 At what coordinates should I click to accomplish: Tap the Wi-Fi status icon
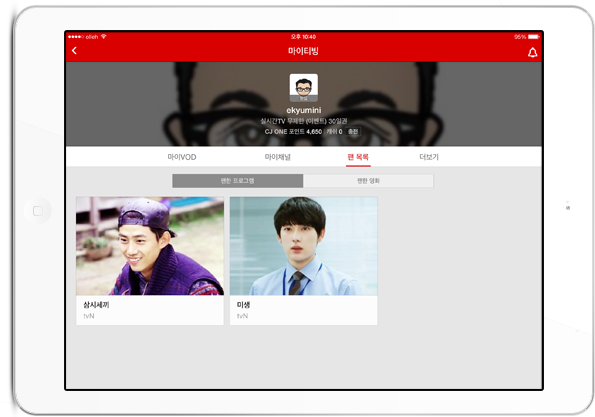104,37
